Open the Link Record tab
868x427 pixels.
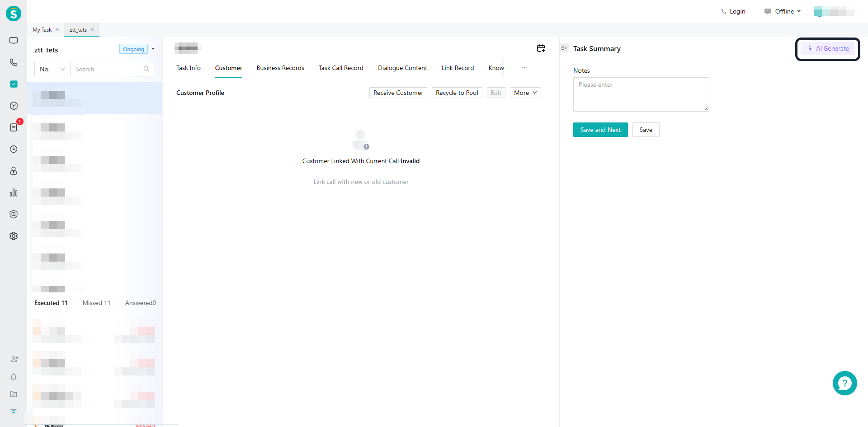458,68
